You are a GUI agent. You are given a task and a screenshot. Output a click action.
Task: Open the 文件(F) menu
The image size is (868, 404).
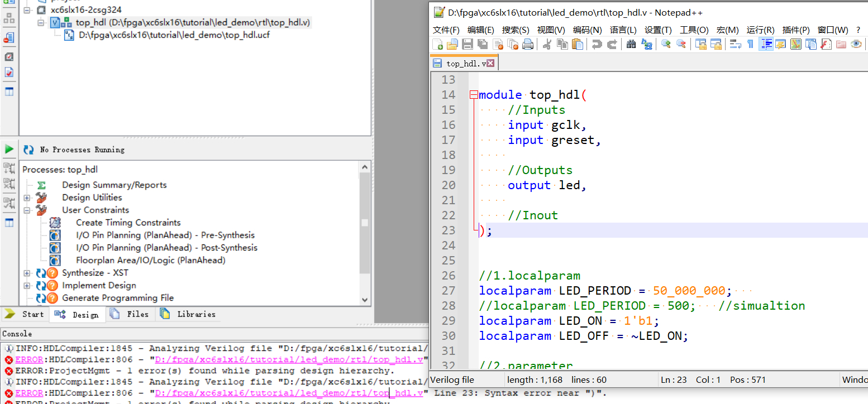tap(446, 30)
